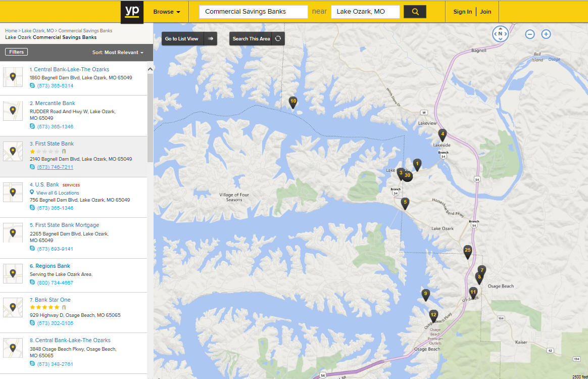Image resolution: width=588 pixels, height=379 pixels.
Task: Call (573) 693-9141 phone number
Action: pyautogui.click(x=55, y=249)
